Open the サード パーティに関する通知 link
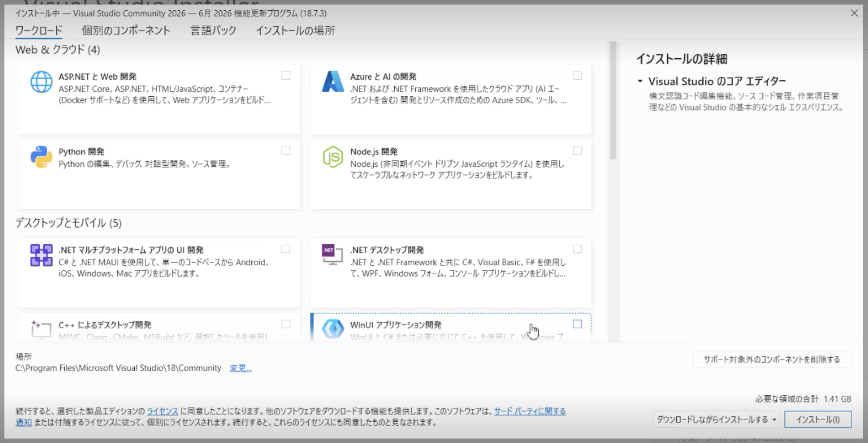Screen dimensions: 868x443 (x=530, y=411)
